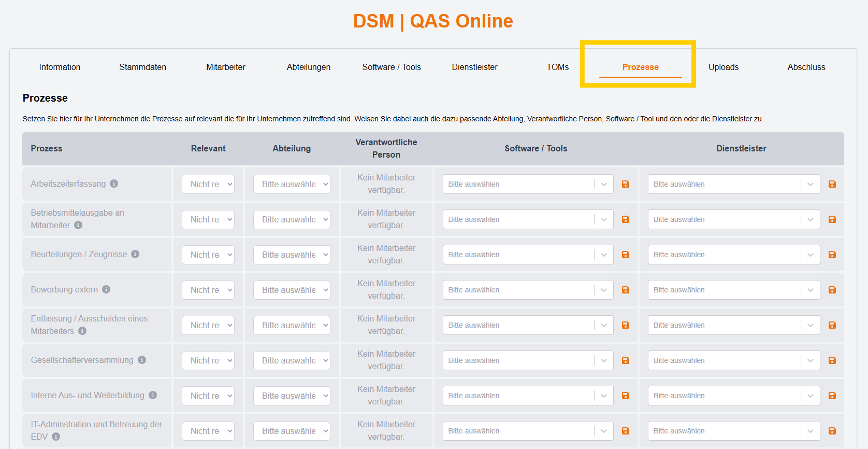Open Relevant dropdown for Interne Aus- und Weiterbildung

tap(208, 396)
